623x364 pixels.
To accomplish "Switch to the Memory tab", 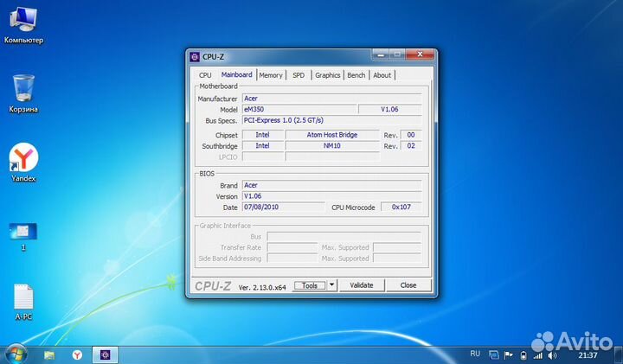I will 271,75.
